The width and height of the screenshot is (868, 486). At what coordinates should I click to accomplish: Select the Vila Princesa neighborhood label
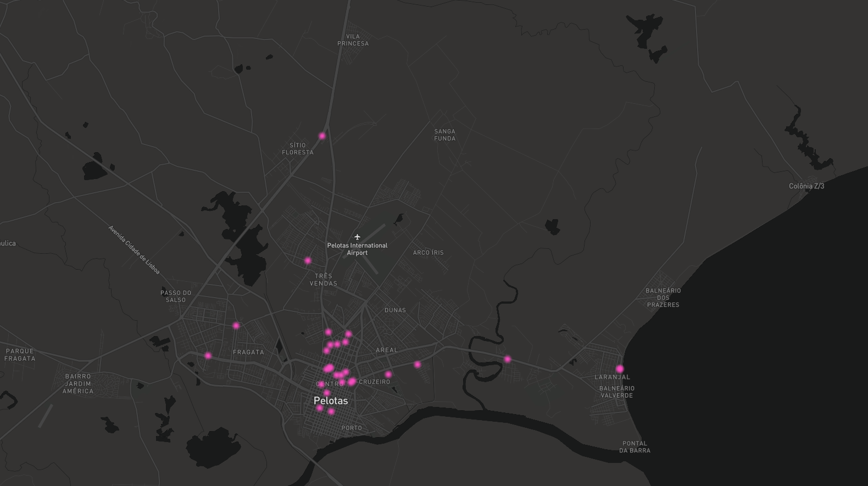(353, 40)
